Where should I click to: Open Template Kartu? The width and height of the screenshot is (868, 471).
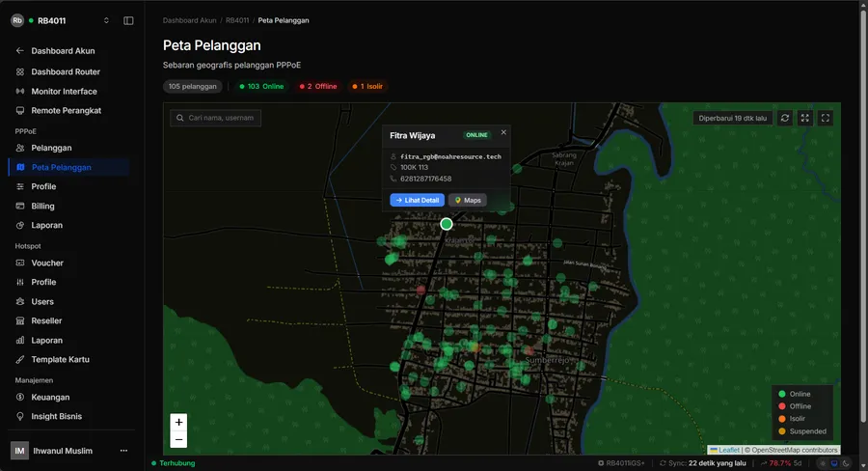tap(69, 359)
